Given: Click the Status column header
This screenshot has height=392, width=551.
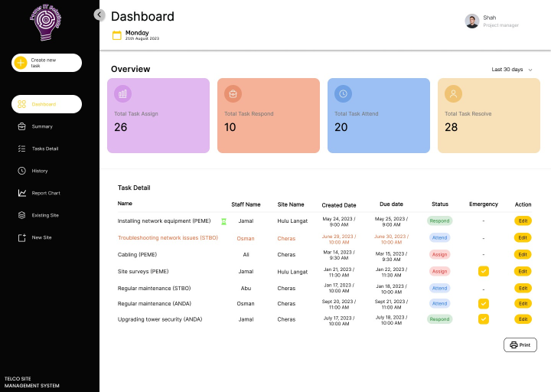Looking at the screenshot, I should click(x=440, y=204).
